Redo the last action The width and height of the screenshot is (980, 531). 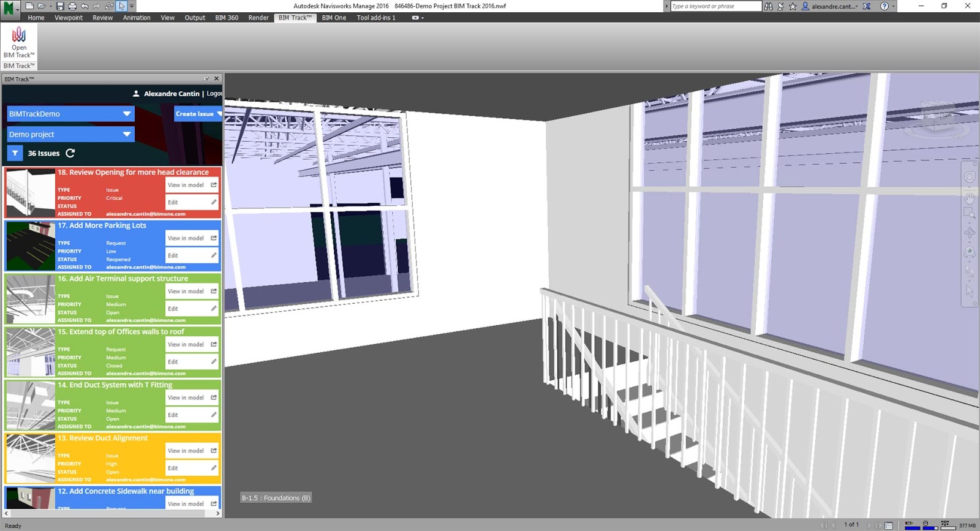pos(97,6)
